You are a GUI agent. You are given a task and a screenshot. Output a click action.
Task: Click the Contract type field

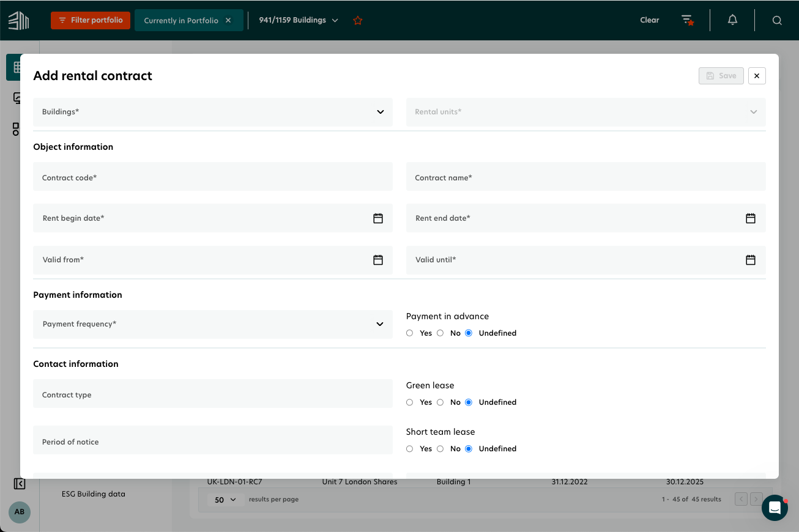tap(213, 394)
